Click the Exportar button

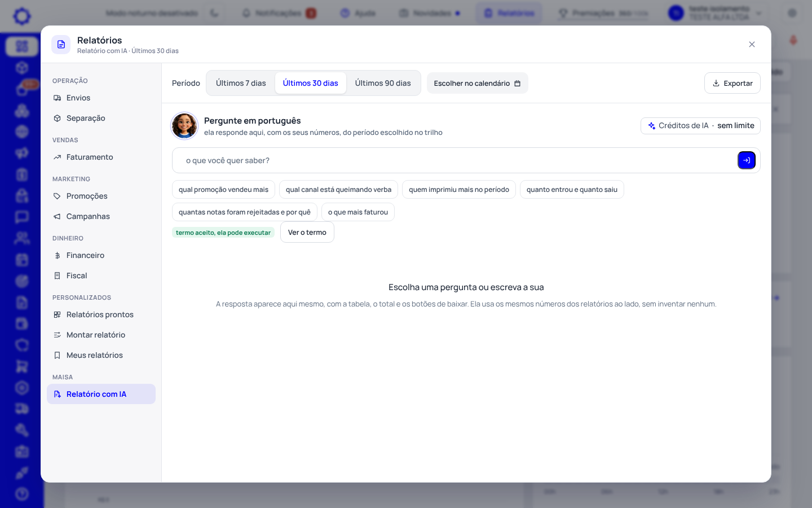click(732, 83)
